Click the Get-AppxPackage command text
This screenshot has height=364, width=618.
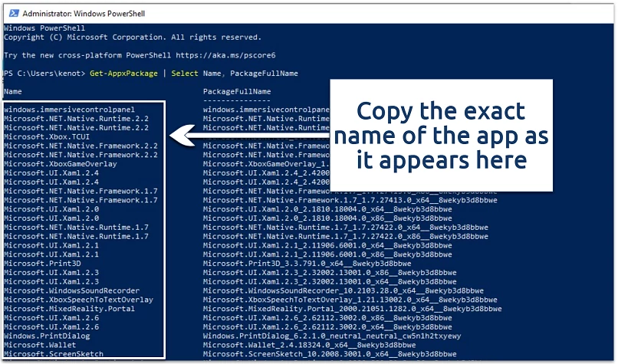coord(123,74)
